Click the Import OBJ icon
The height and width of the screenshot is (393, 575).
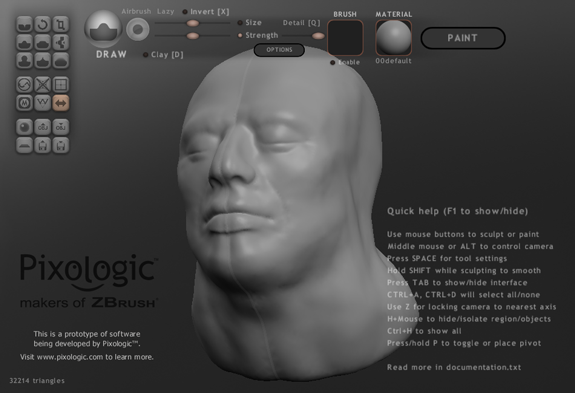coord(43,127)
